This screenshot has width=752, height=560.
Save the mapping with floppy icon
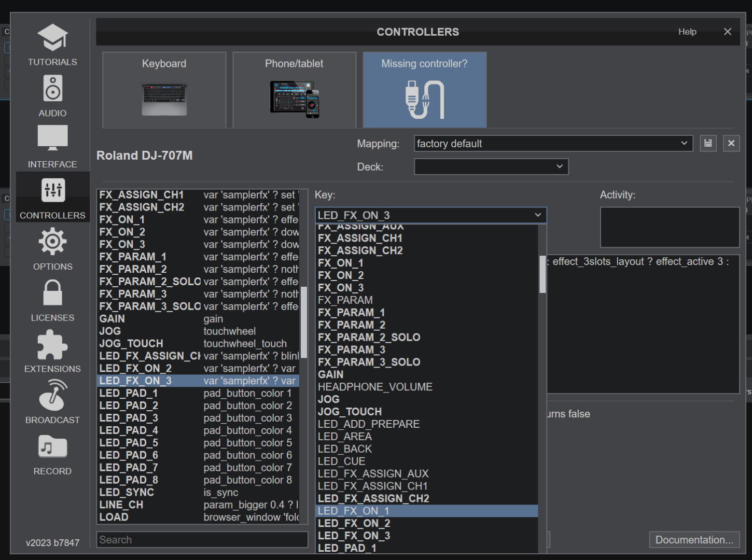tap(708, 144)
